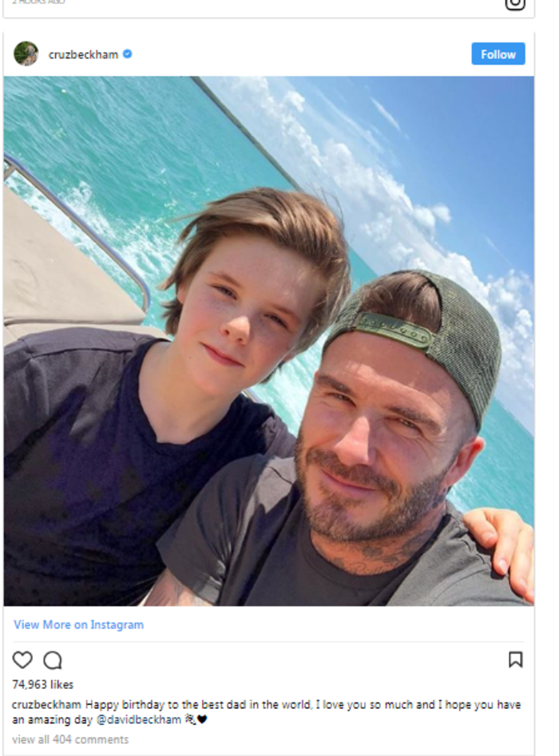This screenshot has height=756, width=559.
Task: Click the Instagram logo icon above the post
Action: coord(514,4)
